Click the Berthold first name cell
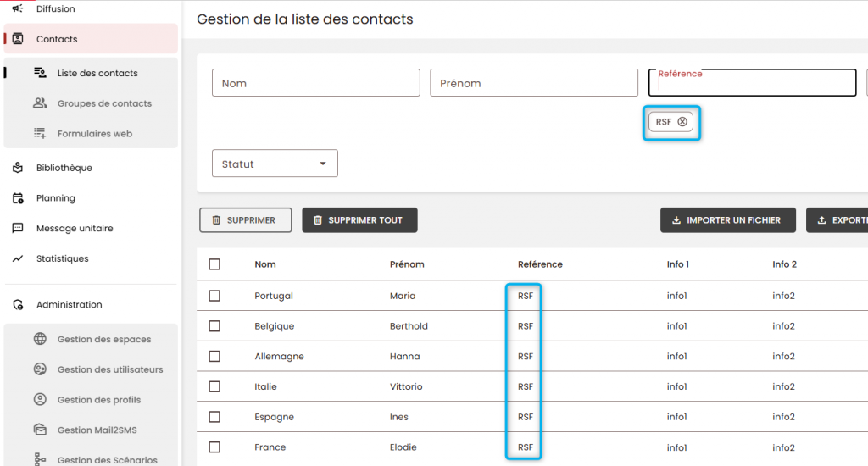 coord(409,326)
